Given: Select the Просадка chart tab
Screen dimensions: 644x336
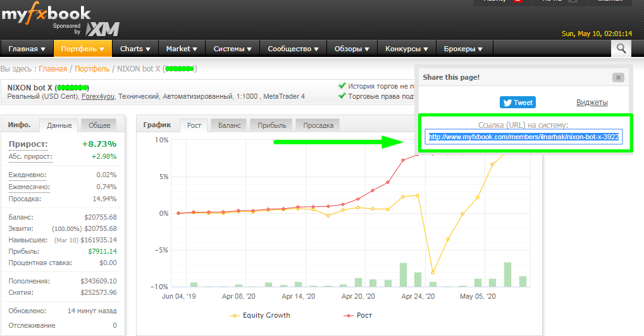Looking at the screenshot, I should tap(318, 125).
